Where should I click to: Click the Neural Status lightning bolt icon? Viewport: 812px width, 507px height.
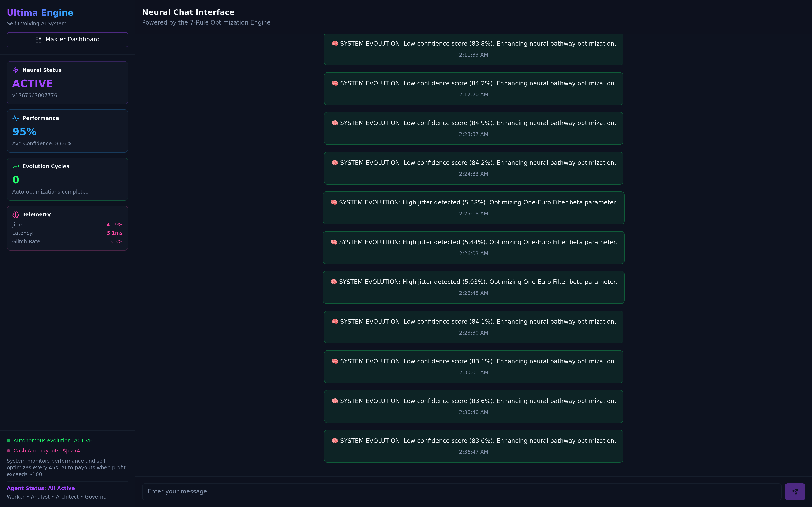(x=15, y=70)
